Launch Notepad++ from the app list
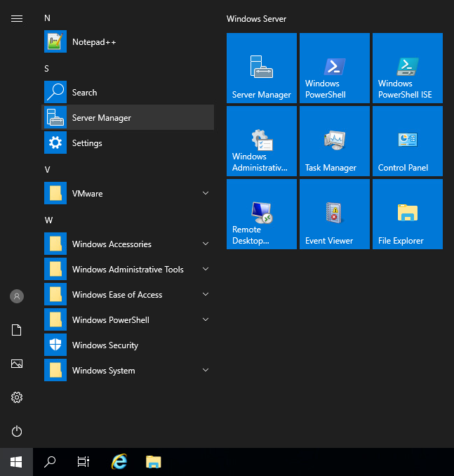 128,41
